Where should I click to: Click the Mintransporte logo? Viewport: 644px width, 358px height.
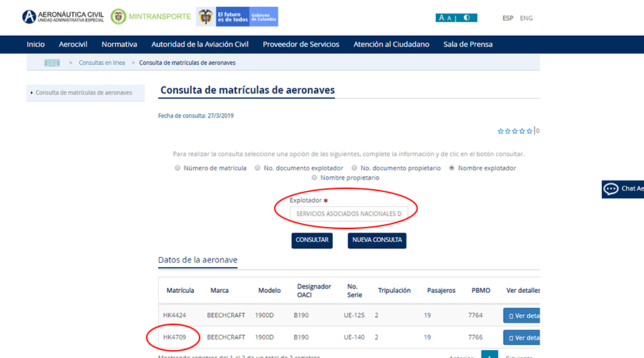151,17
